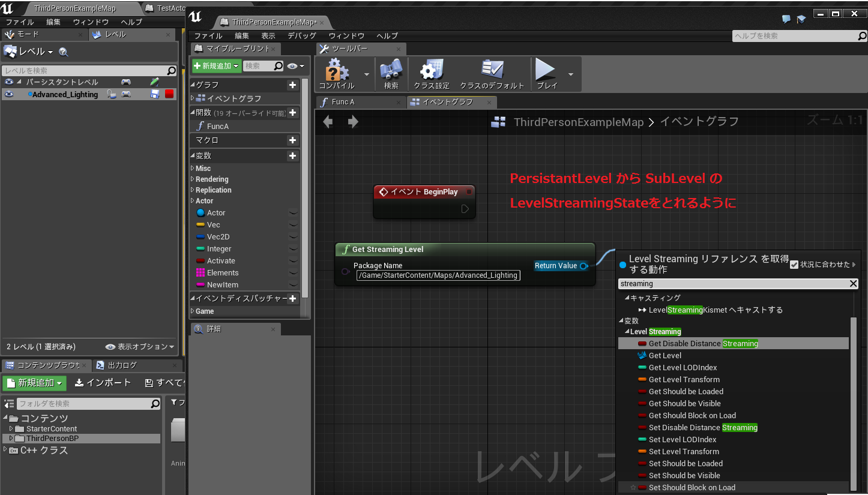The height and width of the screenshot is (495, 868).
Task: Toggle the editable eye for the Actor variable
Action: point(293,212)
